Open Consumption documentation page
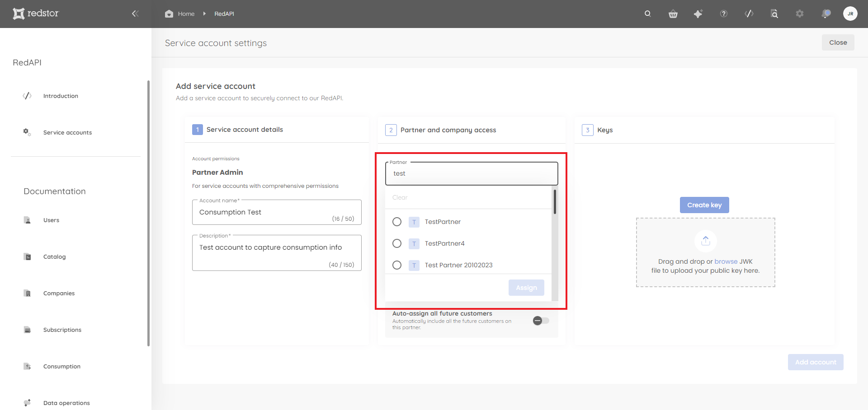The width and height of the screenshot is (868, 410). pos(62,366)
